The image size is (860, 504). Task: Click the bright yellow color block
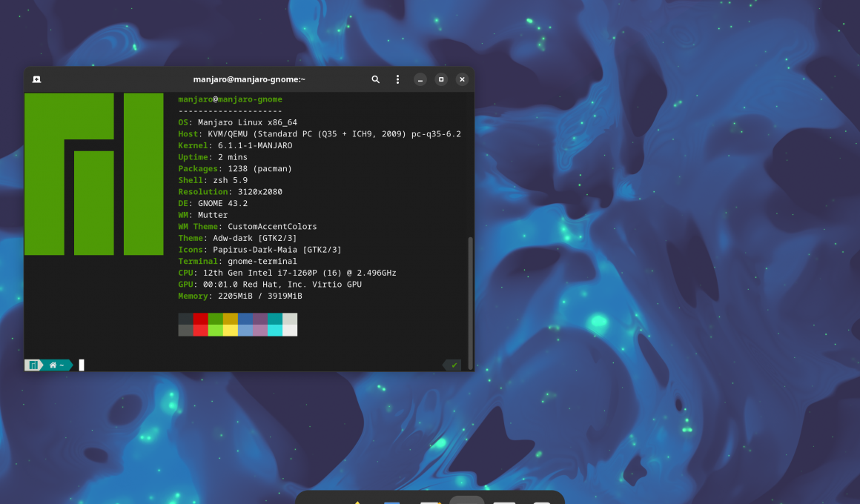pos(231,330)
